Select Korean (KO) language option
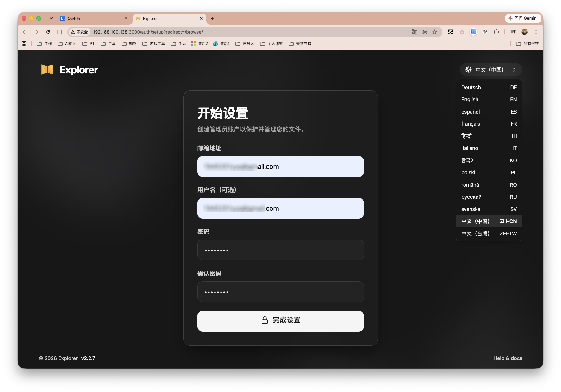Viewport: 561px width, 392px height. [x=489, y=160]
